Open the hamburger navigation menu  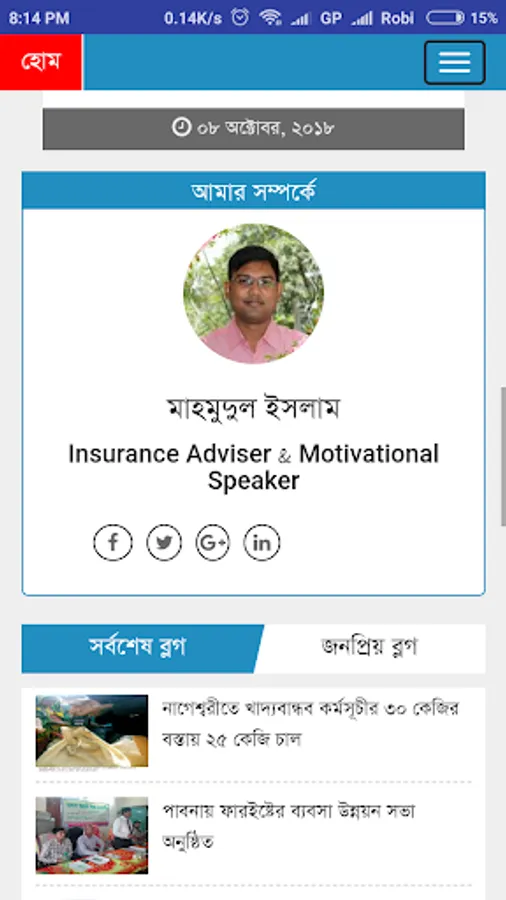point(454,62)
